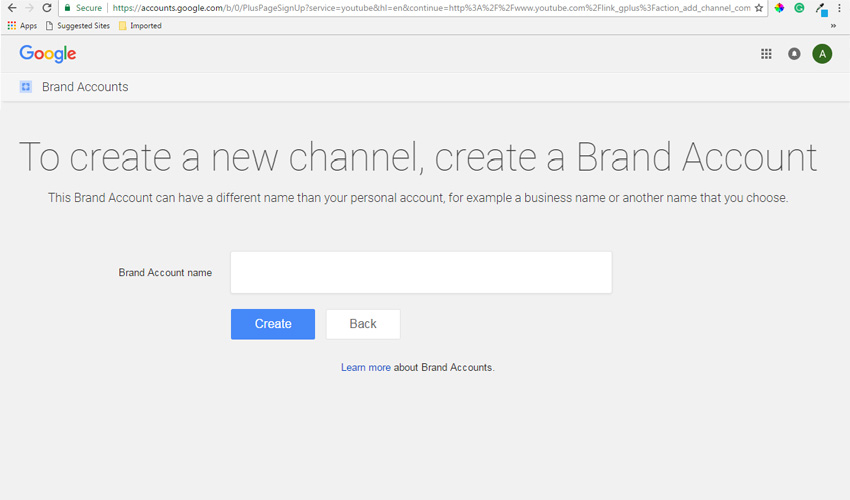
Task: Click the colorful pinwheel extension icon
Action: click(779, 8)
